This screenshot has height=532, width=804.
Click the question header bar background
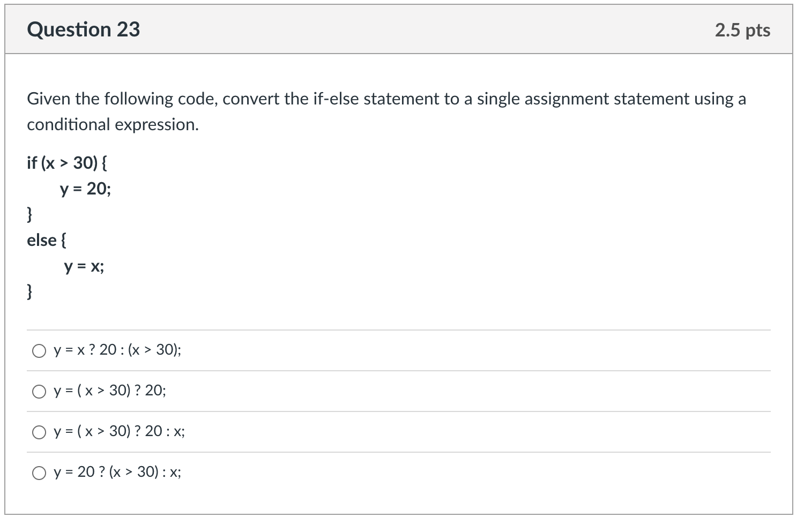pos(402,29)
